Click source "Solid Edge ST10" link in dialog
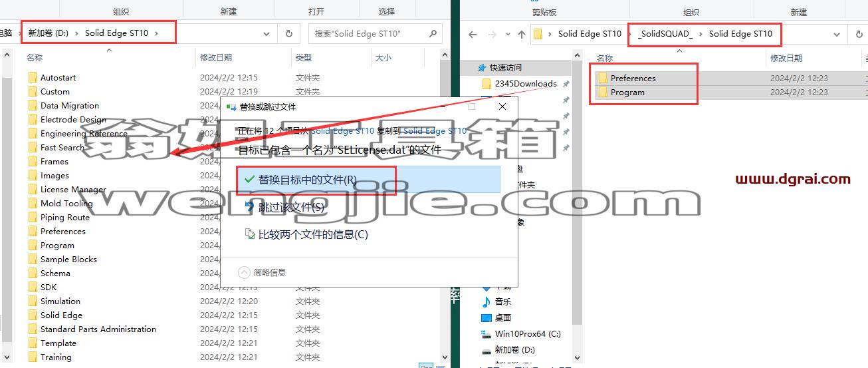The height and width of the screenshot is (368, 868). point(342,131)
